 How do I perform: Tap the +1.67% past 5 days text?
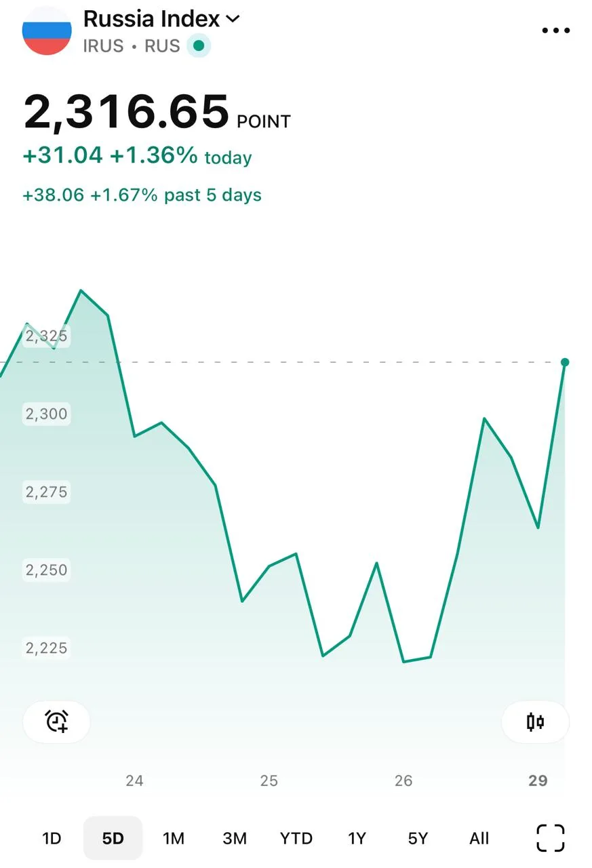(x=176, y=195)
